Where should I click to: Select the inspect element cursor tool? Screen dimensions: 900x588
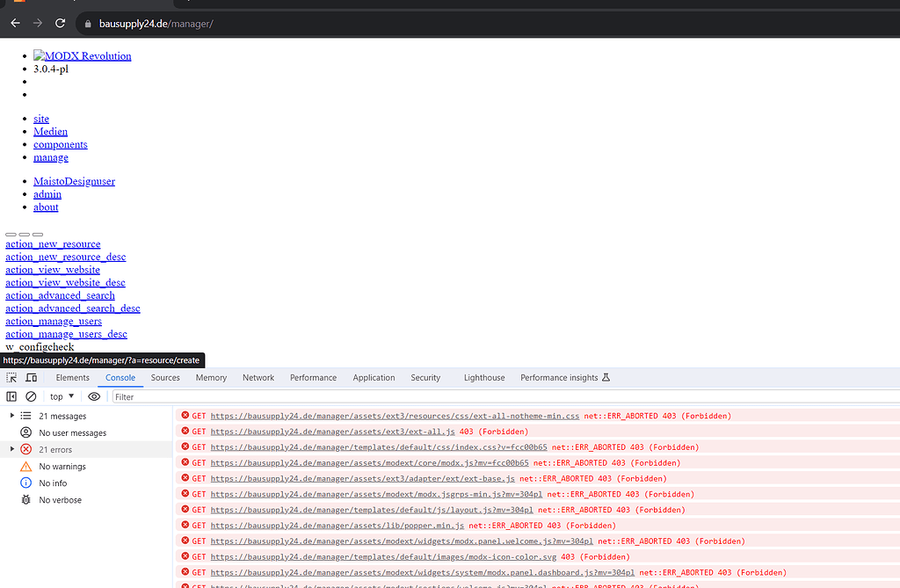pos(11,377)
